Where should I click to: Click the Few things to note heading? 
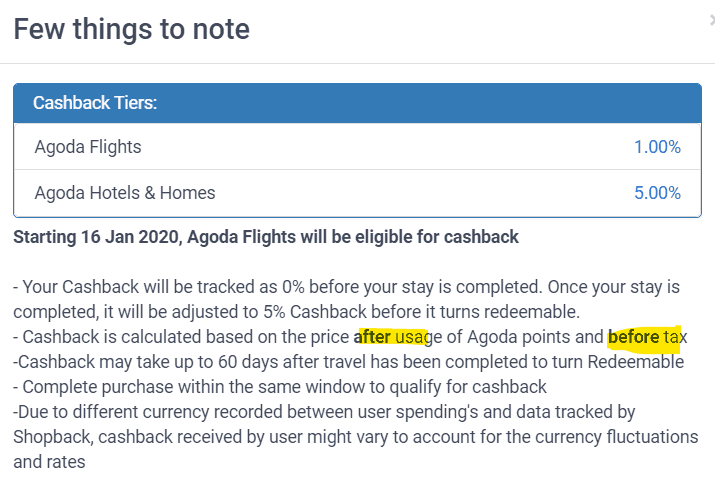(x=132, y=29)
